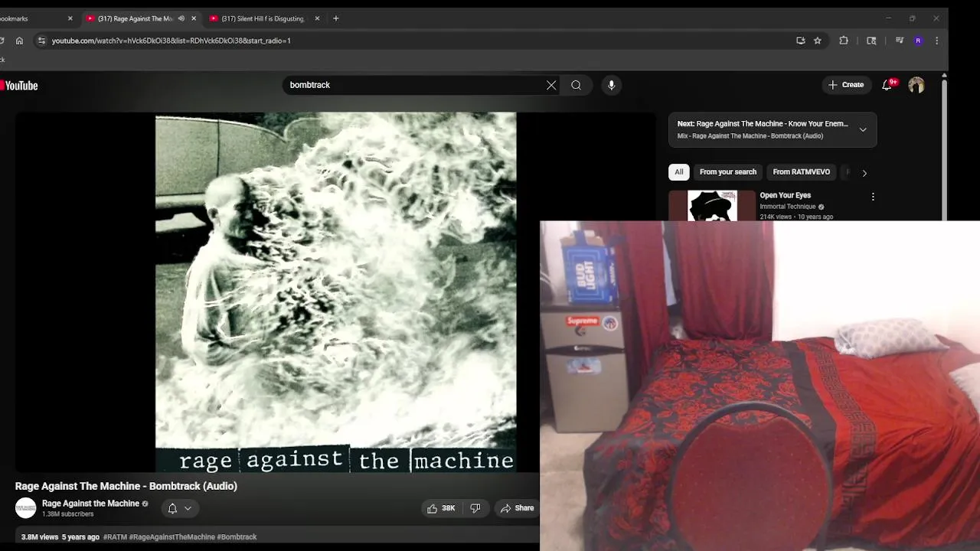Click the #RATM hashtag
The height and width of the screenshot is (551, 980).
tap(115, 537)
